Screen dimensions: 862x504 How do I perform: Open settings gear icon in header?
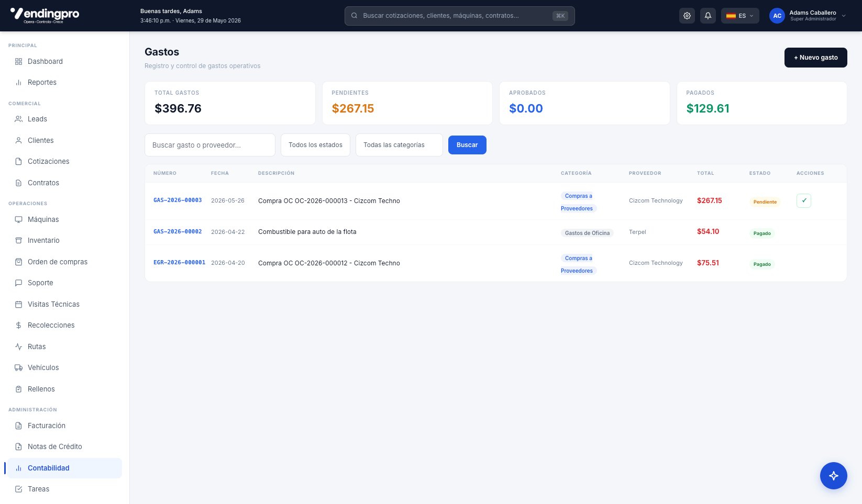[687, 16]
